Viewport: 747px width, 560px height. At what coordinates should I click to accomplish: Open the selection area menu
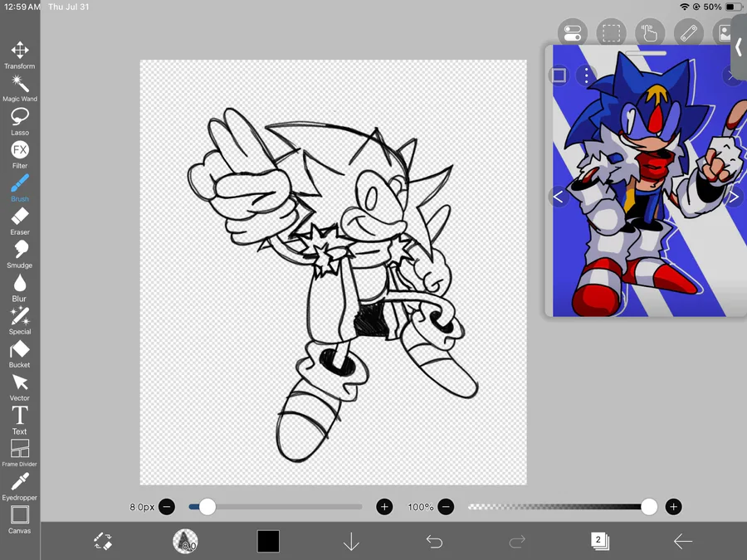pos(611,33)
